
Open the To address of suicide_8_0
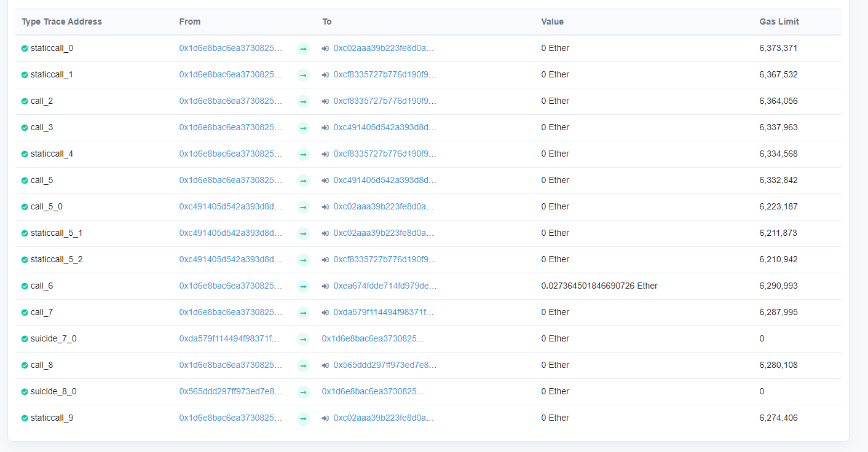tap(373, 391)
